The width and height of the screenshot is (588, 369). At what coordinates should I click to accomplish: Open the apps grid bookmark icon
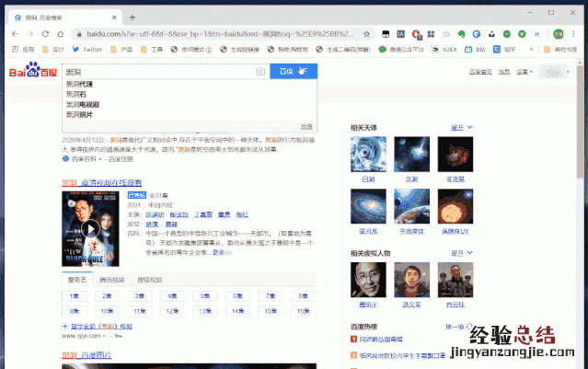[15, 49]
